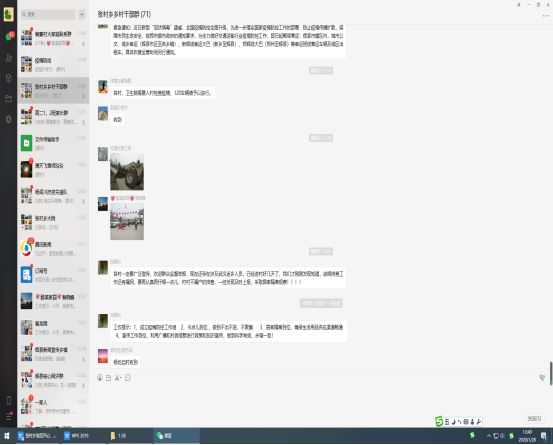Toggle the Sogou 五 input mode indicator
The width and height of the screenshot is (553, 445).
point(447,422)
